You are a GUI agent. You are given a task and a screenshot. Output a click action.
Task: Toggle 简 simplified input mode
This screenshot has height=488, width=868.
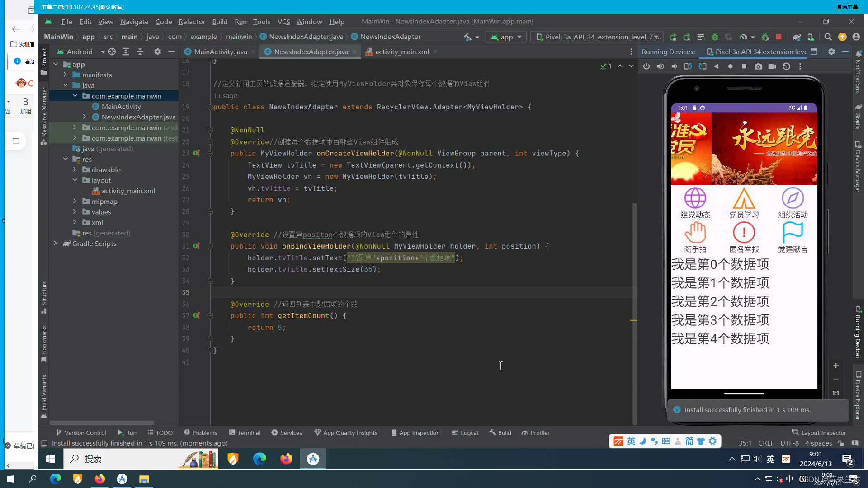pyautogui.click(x=690, y=441)
